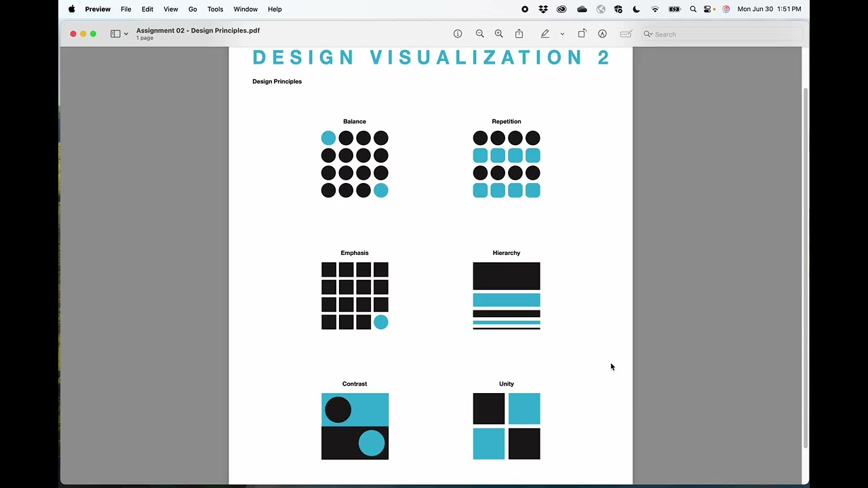The height and width of the screenshot is (488, 868).
Task: Click the 'Contrast' label in the PDF
Action: click(355, 384)
